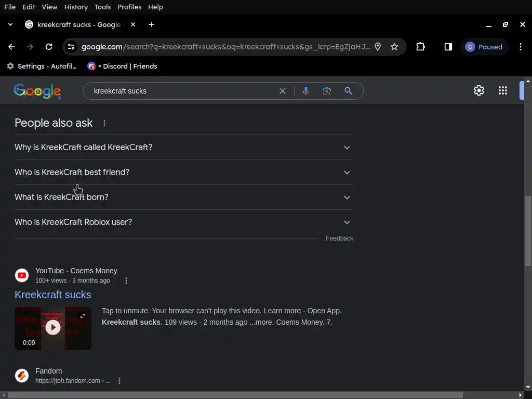
Task: Click the scroll down arrow
Action: pyautogui.click(x=528, y=387)
